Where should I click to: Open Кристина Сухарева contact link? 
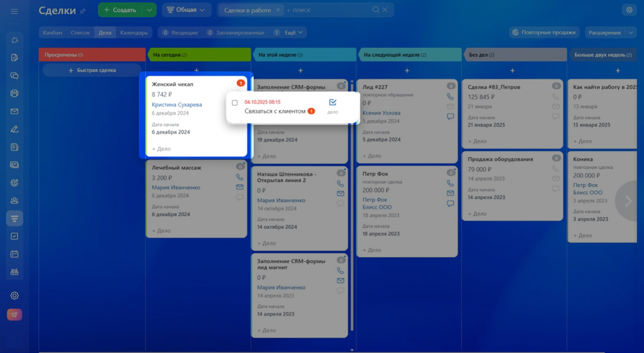coord(177,105)
